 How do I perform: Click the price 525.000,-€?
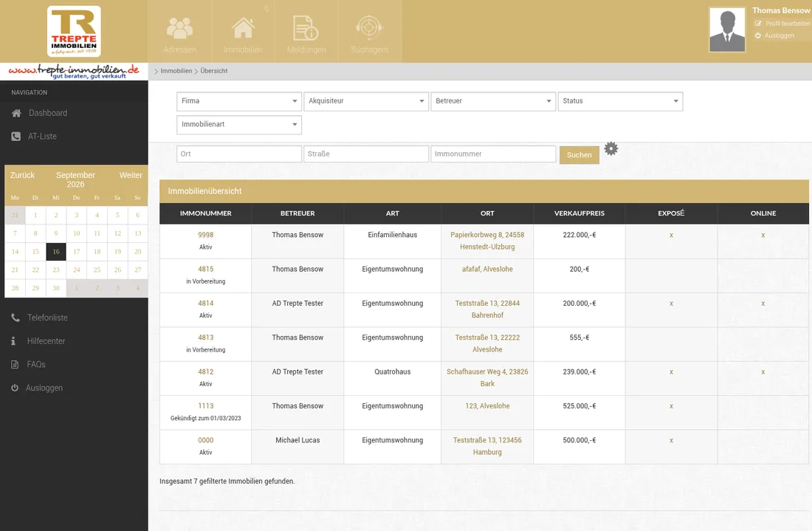click(579, 405)
